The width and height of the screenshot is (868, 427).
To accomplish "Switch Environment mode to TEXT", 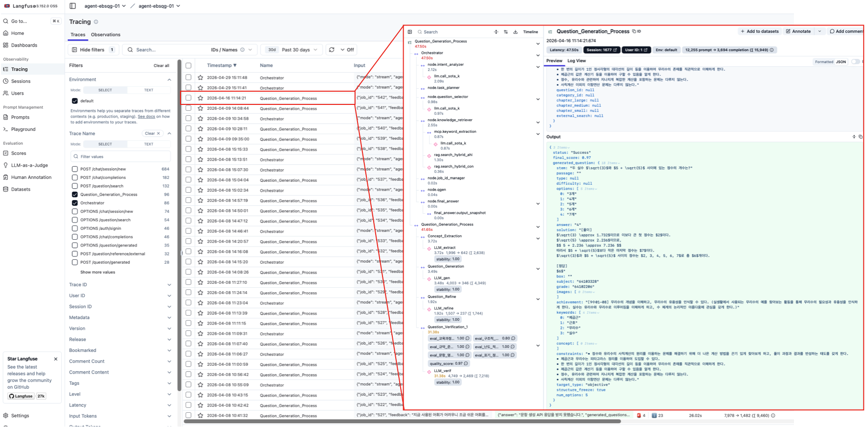I will tap(149, 90).
